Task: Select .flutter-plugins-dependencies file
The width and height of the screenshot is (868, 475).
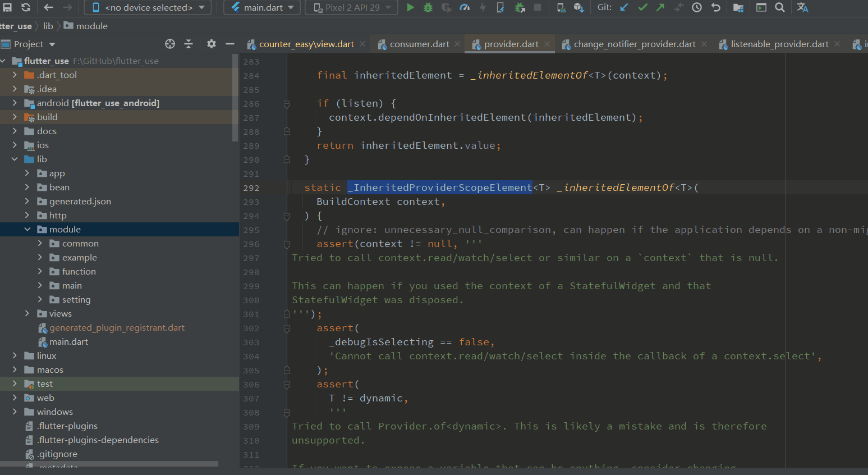Action: tap(98, 440)
